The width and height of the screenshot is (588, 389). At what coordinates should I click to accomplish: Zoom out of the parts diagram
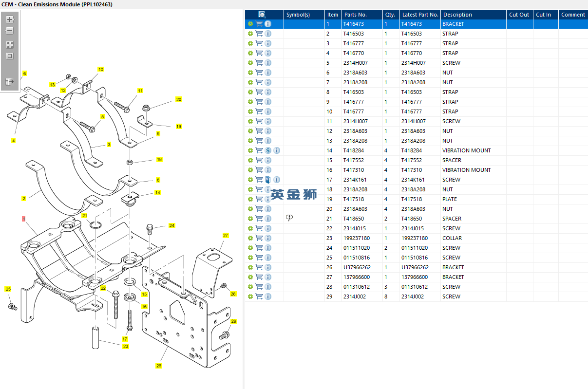10,31
